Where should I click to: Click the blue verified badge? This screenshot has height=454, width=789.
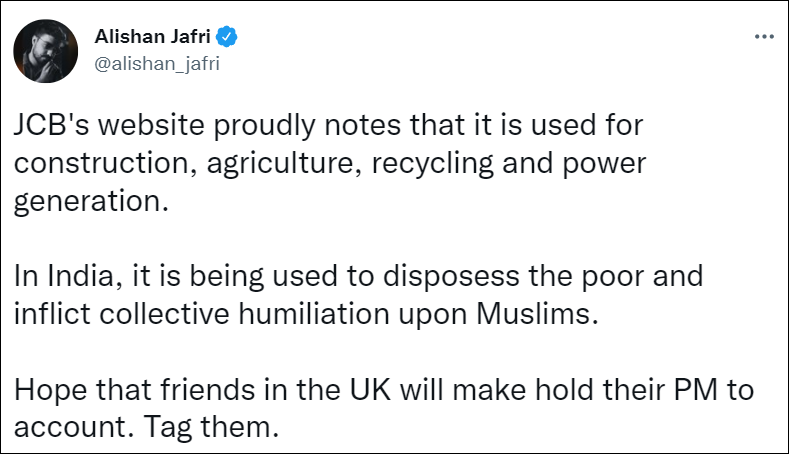click(229, 38)
